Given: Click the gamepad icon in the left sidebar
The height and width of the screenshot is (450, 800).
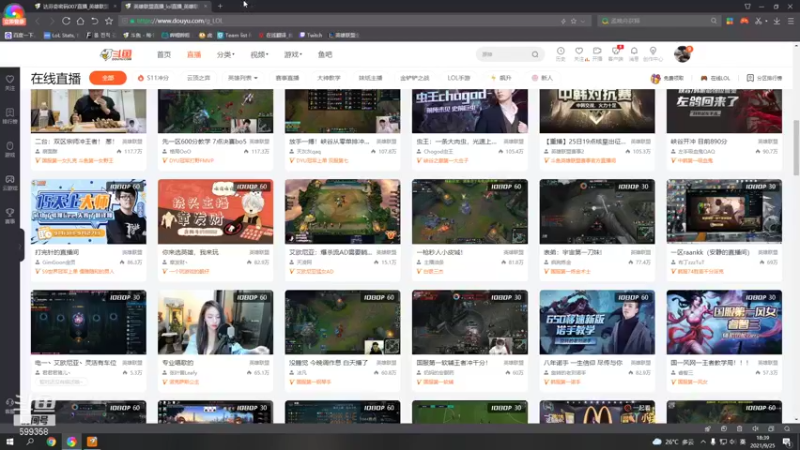Looking at the screenshot, I should [10, 182].
